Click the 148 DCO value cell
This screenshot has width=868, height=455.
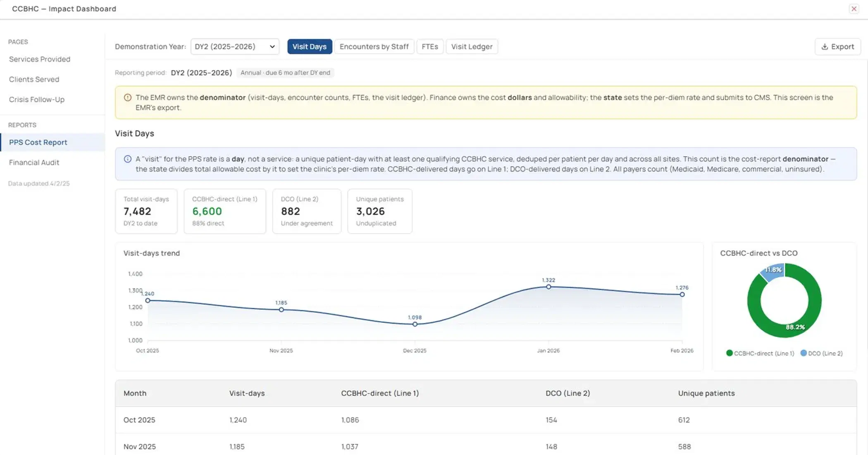(551, 447)
